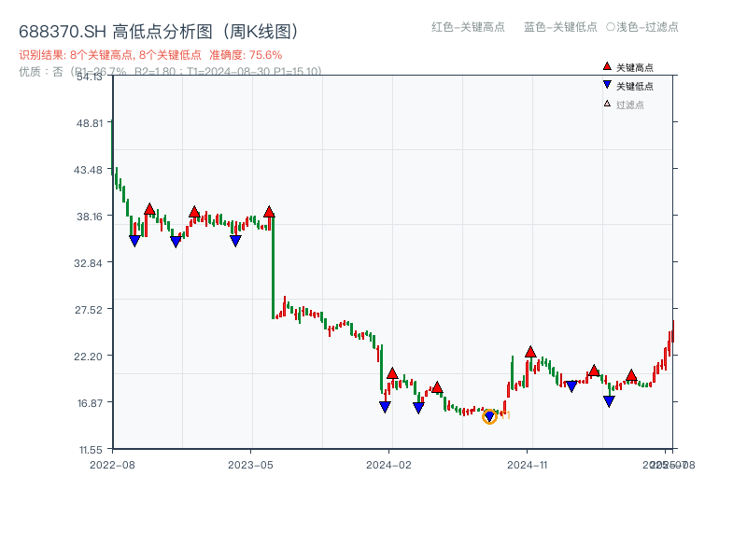This screenshot has height=560, width=747.
Task: Click the 2024-11 x-axis label
Action: 527,464
